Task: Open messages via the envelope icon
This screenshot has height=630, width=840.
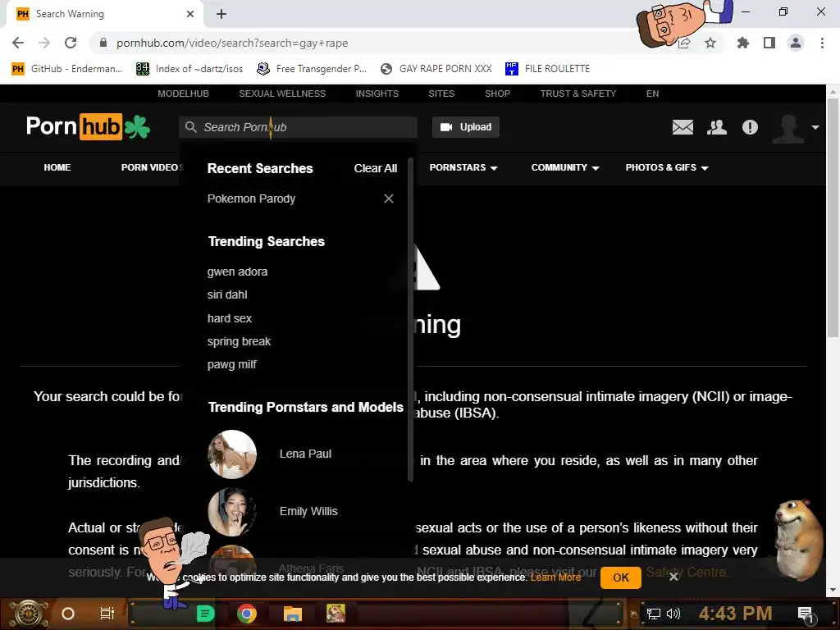Action: point(682,127)
